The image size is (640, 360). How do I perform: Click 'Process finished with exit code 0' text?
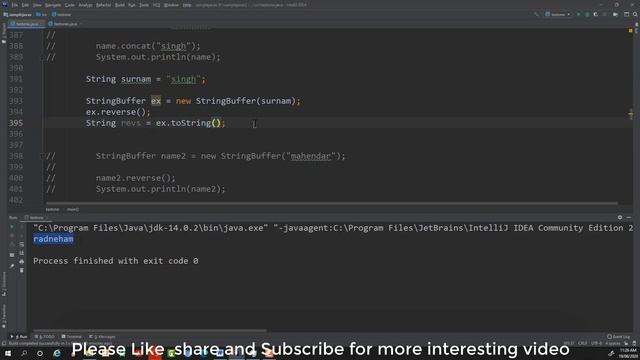(x=116, y=261)
